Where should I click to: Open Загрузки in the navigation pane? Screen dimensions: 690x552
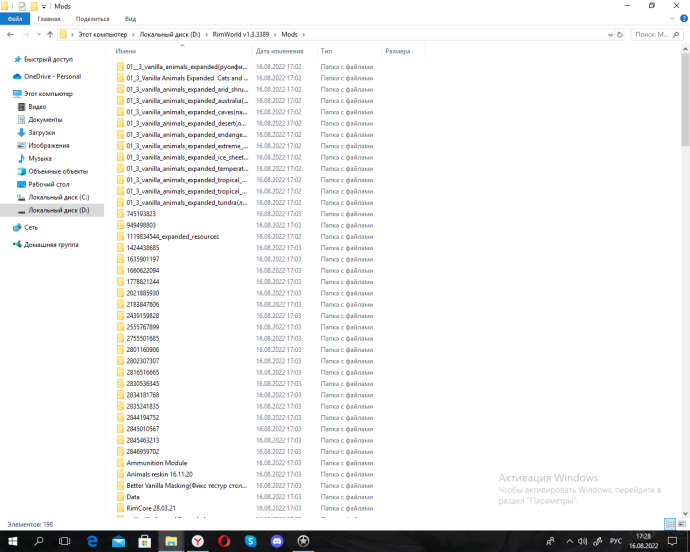point(41,132)
